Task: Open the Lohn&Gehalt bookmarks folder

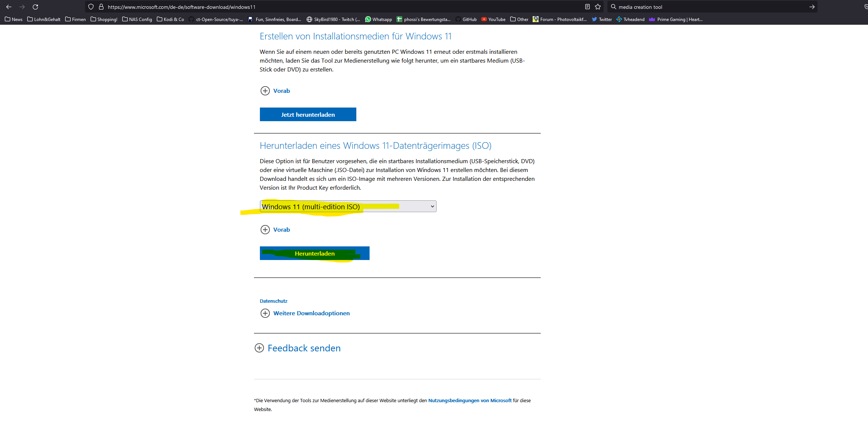Action: click(x=44, y=19)
